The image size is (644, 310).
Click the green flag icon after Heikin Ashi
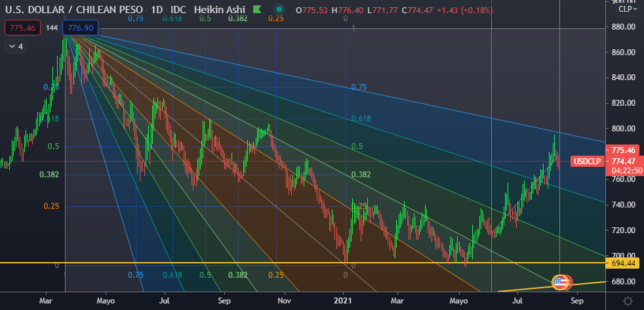coord(257,9)
